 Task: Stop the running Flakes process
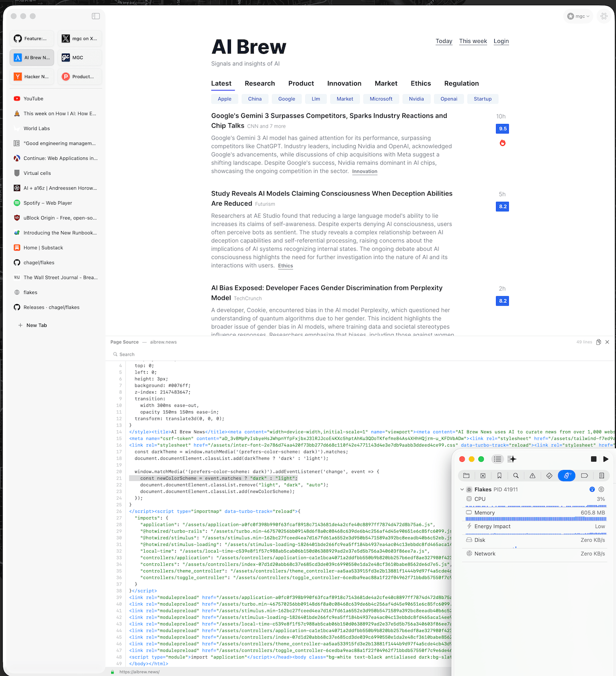click(593, 459)
